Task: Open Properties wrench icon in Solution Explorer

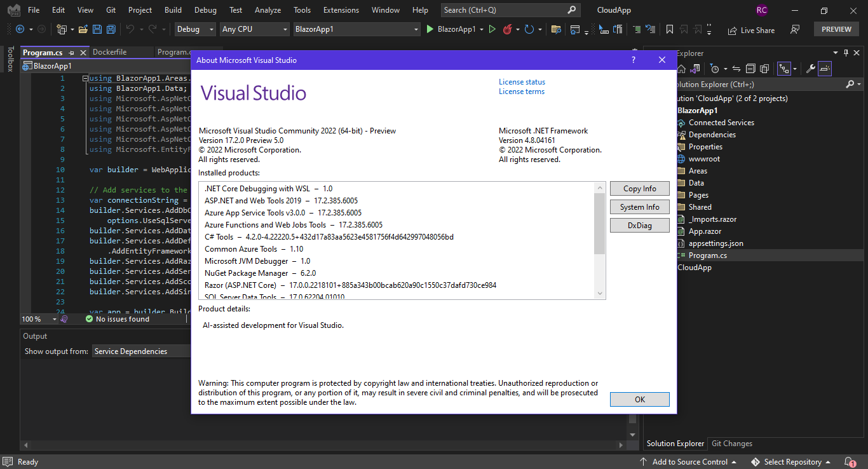Action: [x=810, y=69]
